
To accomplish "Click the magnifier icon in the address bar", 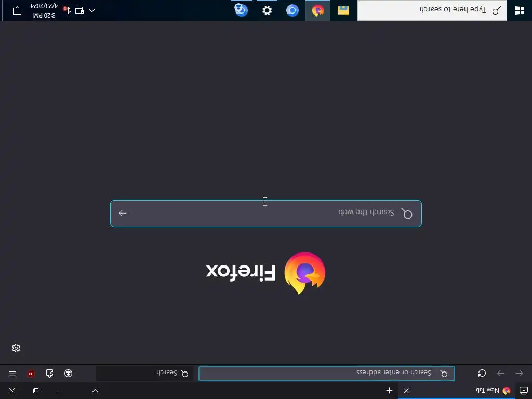I will tap(444, 374).
